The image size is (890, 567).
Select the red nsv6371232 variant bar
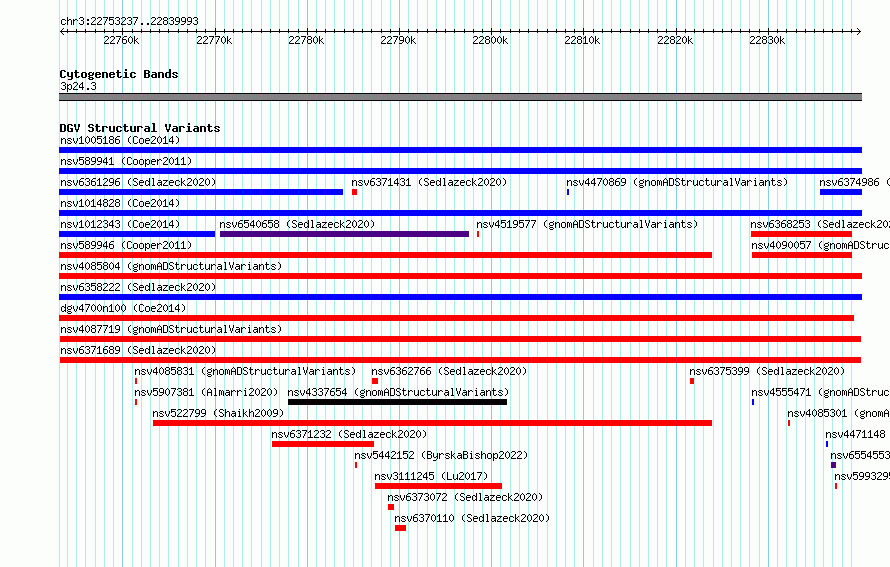click(323, 444)
